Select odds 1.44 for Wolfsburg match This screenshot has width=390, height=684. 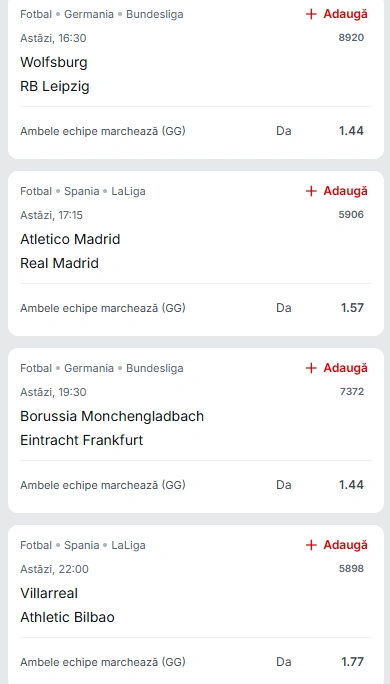pyautogui.click(x=351, y=131)
